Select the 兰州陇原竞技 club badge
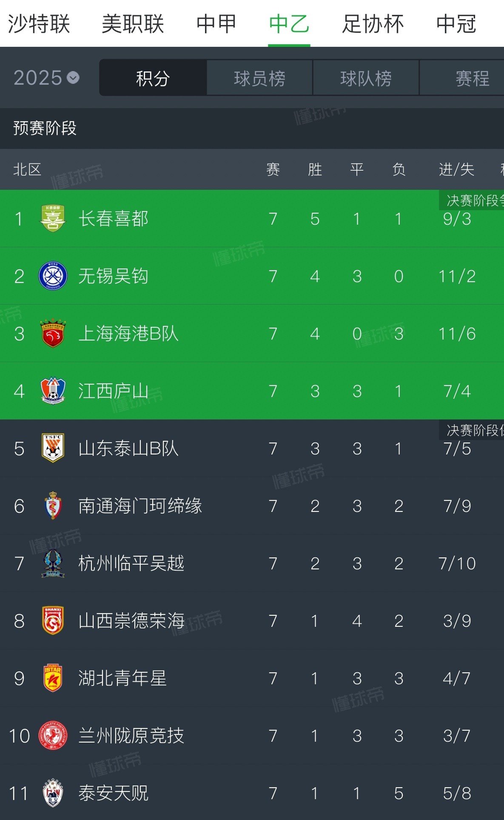504x820 pixels. (52, 736)
